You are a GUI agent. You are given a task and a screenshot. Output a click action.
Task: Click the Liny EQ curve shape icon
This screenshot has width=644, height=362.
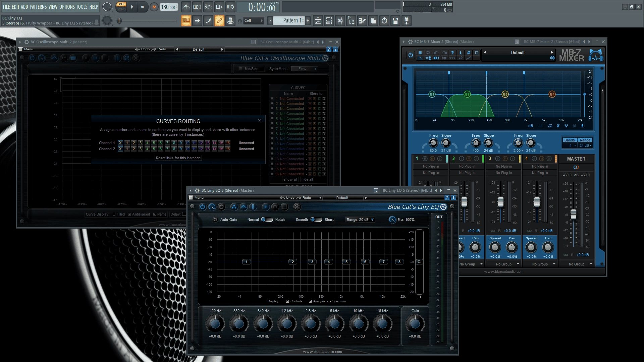[244, 207]
